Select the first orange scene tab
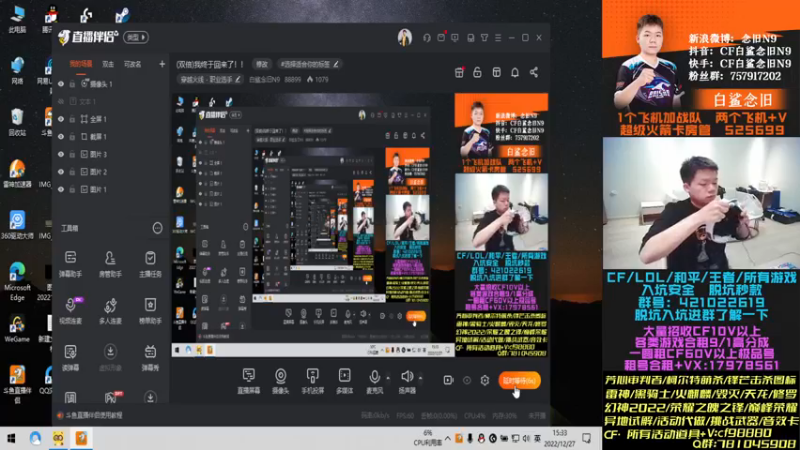This screenshot has width=800, height=450. (x=81, y=64)
